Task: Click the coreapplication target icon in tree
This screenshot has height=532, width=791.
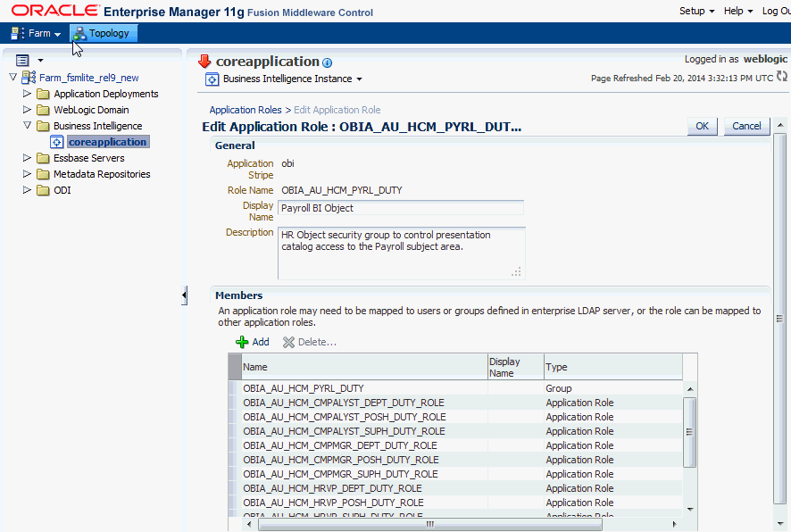Action: click(57, 142)
